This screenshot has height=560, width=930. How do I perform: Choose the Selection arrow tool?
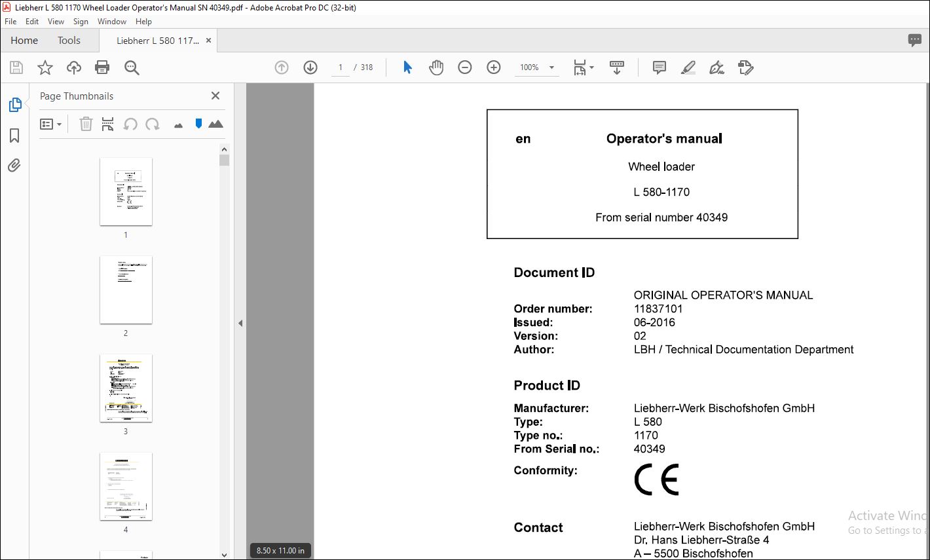(x=407, y=67)
